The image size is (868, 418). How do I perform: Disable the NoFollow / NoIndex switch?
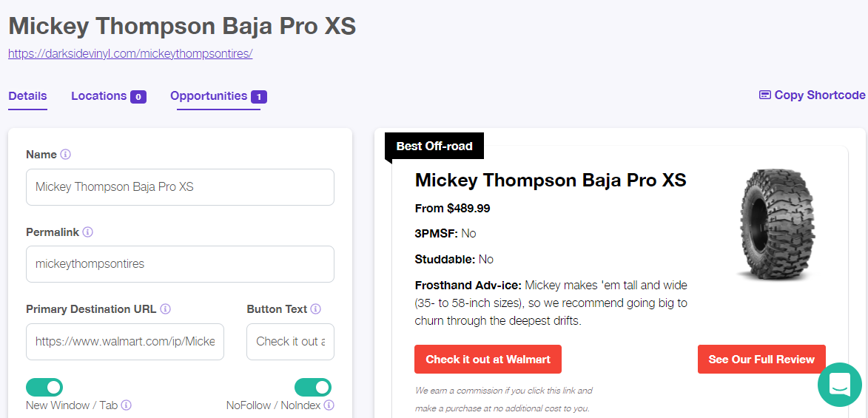click(313, 388)
